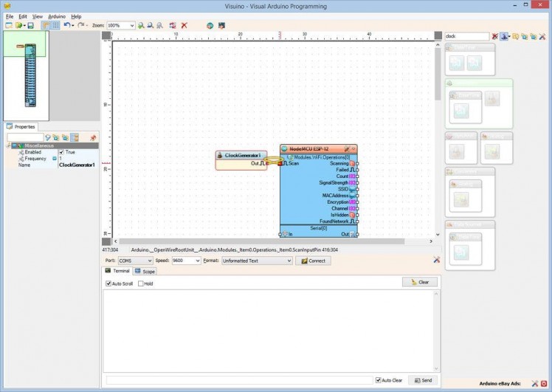Click the tools icon on NodeMCU ESP-12 component
The height and width of the screenshot is (392, 552).
coord(346,148)
